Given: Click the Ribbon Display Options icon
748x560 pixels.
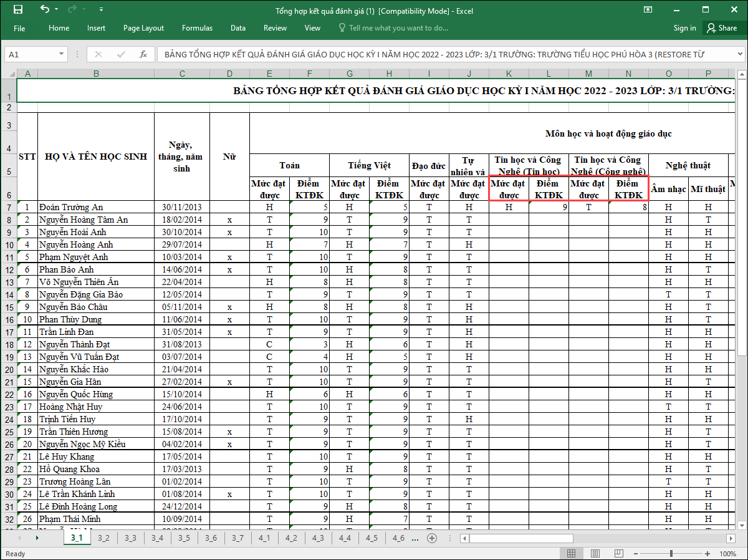Looking at the screenshot, I should (648, 9).
